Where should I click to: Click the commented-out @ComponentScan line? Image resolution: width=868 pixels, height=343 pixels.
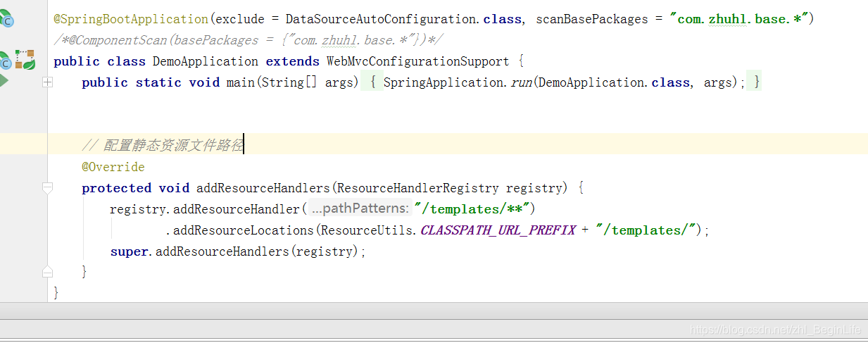(x=248, y=40)
